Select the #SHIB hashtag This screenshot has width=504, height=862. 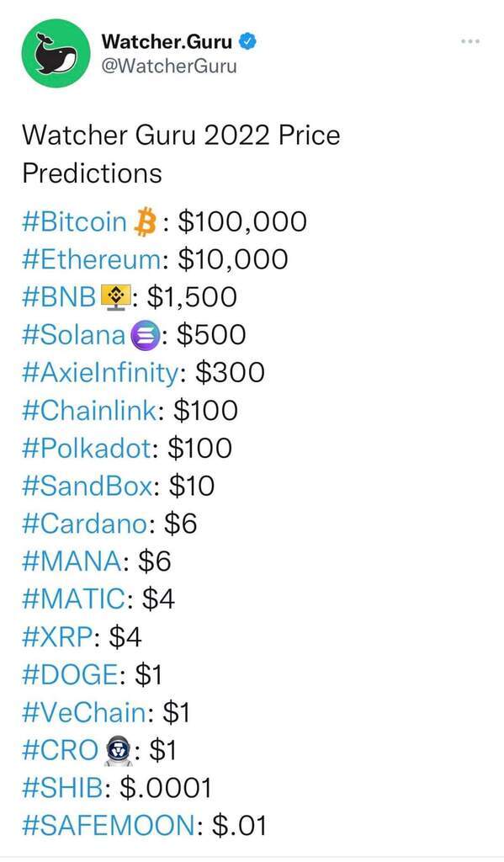coord(62,788)
